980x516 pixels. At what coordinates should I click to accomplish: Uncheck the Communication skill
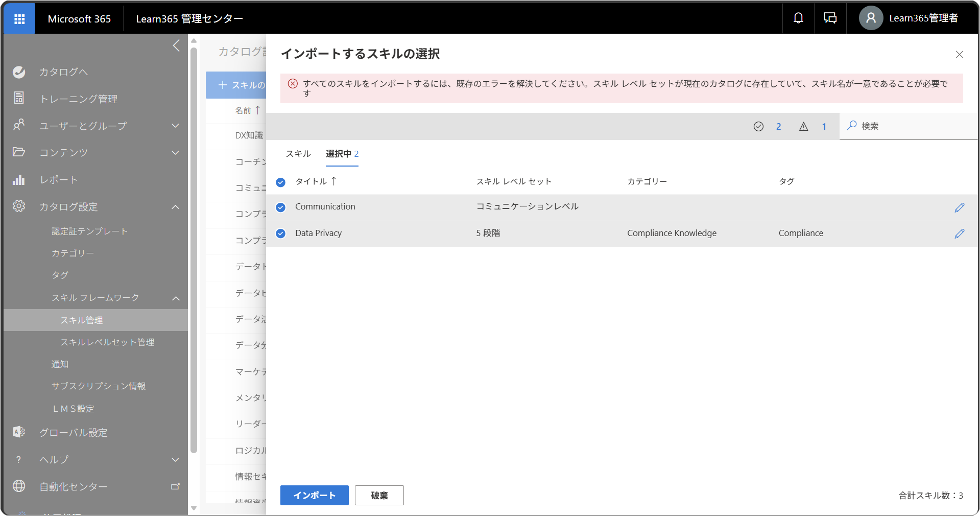[x=281, y=207]
